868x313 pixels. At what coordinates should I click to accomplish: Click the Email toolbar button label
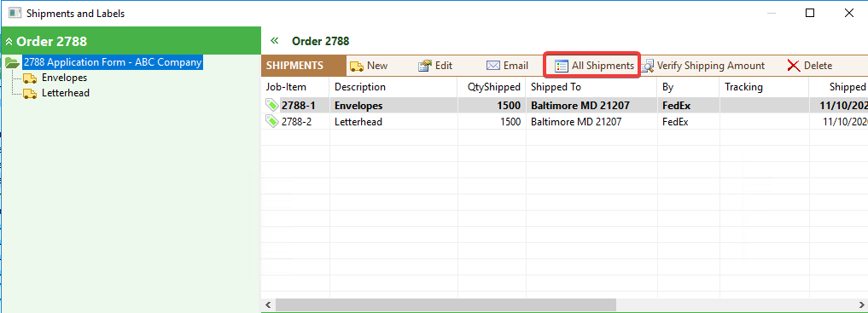tap(516, 66)
